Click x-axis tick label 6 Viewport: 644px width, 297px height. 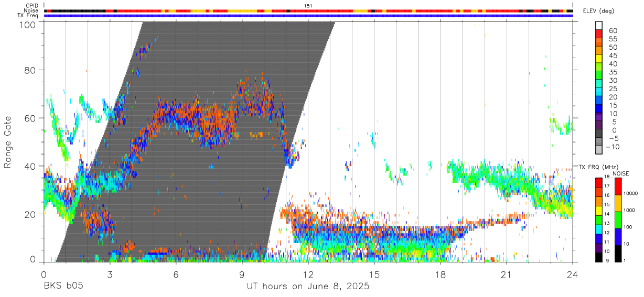coord(176,274)
